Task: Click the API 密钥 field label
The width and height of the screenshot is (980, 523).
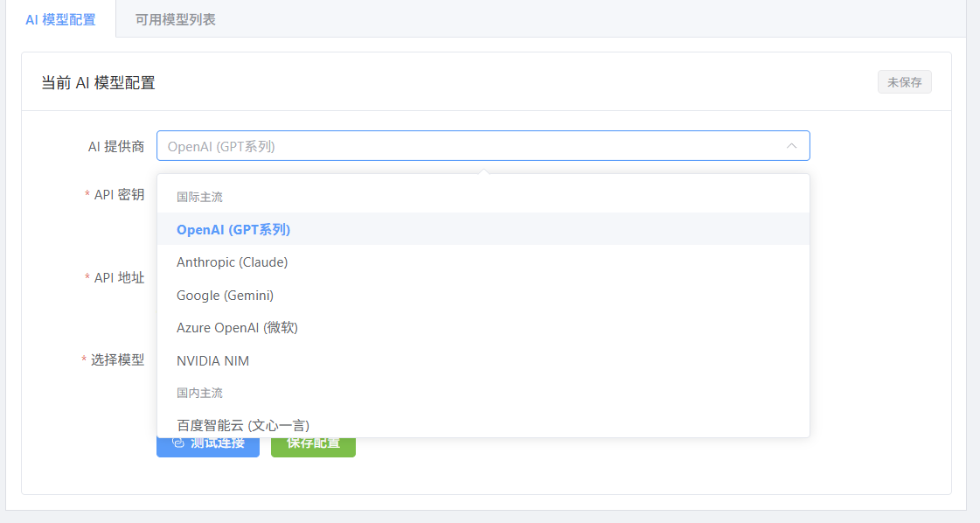Action: (x=119, y=194)
